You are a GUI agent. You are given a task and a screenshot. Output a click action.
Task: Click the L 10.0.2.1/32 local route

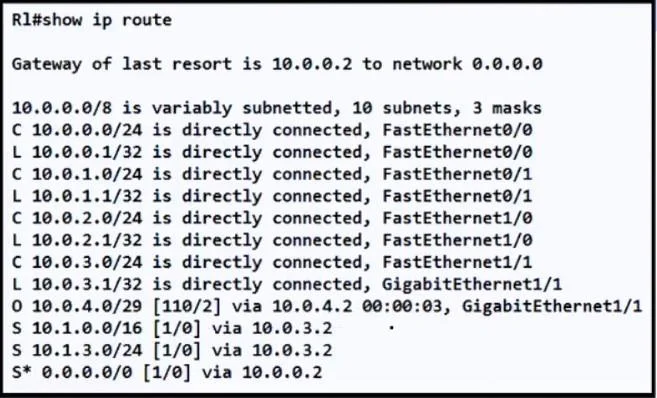click(272, 240)
